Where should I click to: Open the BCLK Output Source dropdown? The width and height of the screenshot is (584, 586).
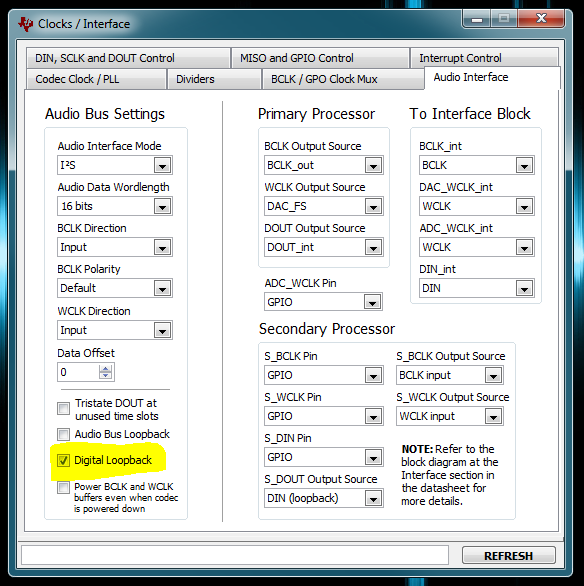pyautogui.click(x=324, y=165)
